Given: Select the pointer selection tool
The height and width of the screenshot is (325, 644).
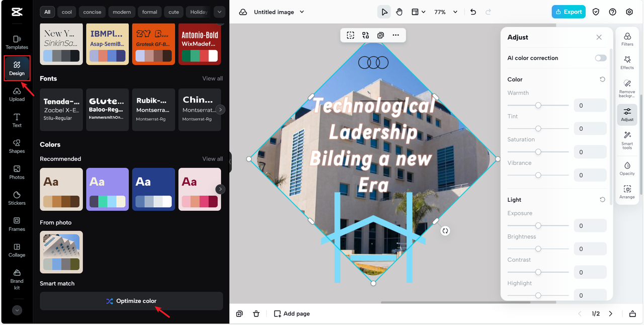Looking at the screenshot, I should pos(384,12).
